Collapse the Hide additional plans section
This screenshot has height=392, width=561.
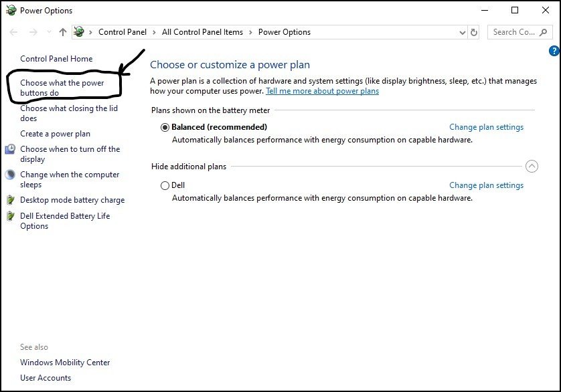(x=532, y=167)
